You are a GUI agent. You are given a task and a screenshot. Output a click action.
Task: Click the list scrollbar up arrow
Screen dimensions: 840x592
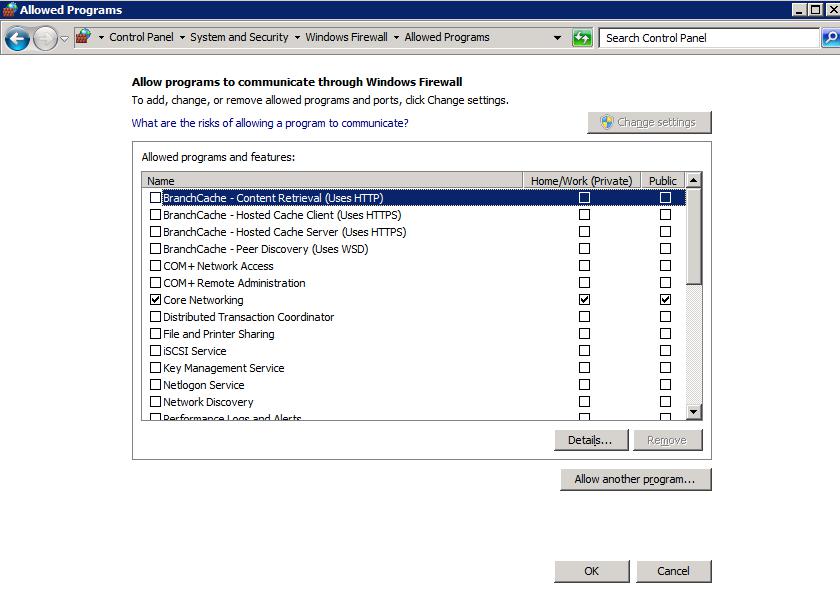point(693,181)
